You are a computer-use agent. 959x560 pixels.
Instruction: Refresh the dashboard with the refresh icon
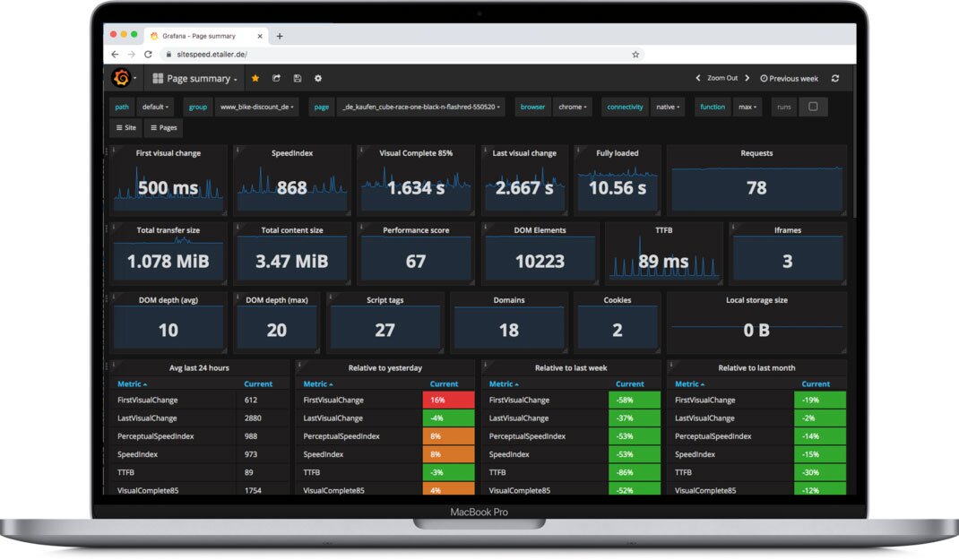[x=834, y=79]
